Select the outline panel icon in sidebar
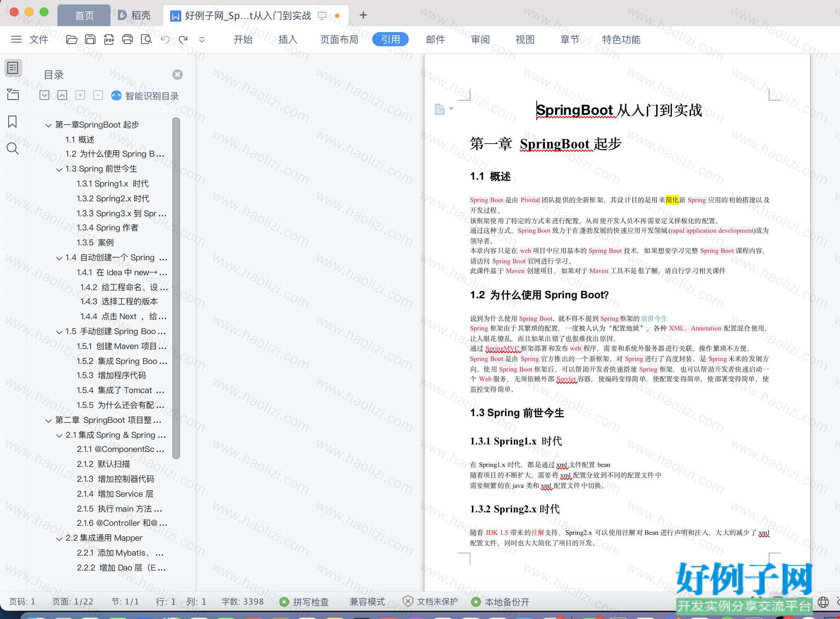This screenshot has width=840, height=619. (x=13, y=68)
